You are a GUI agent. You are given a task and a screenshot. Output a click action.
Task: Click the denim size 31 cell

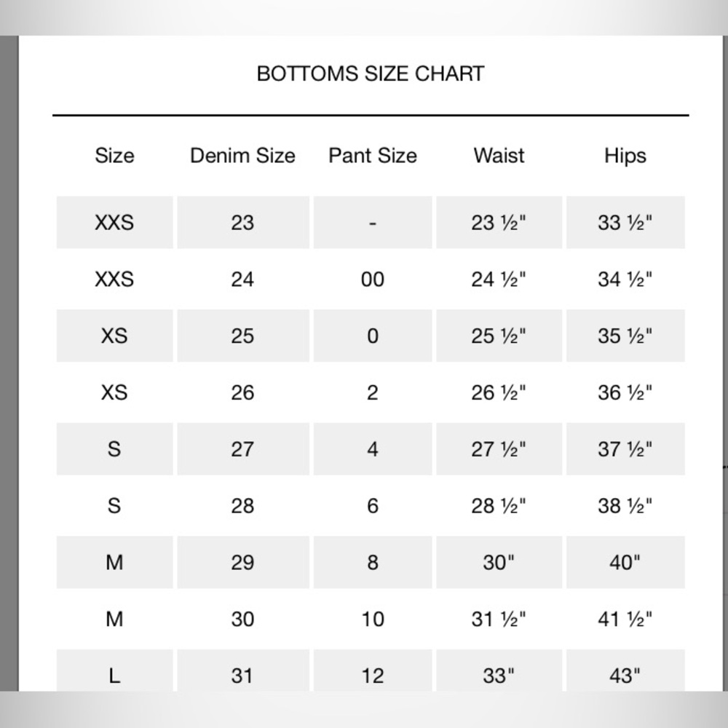pos(243,670)
